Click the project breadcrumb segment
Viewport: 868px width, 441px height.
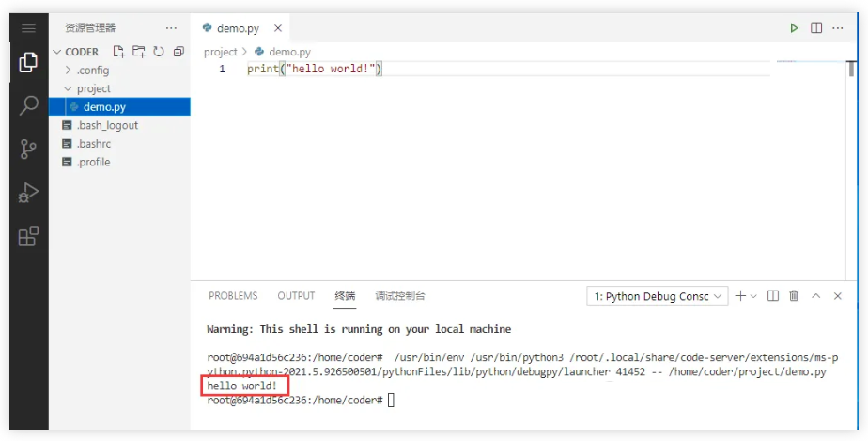(221, 53)
